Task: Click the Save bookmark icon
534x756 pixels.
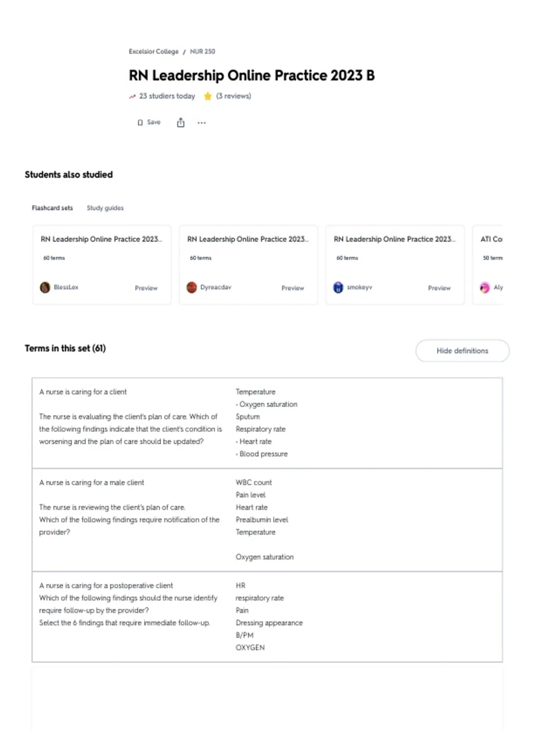Action: coord(140,123)
